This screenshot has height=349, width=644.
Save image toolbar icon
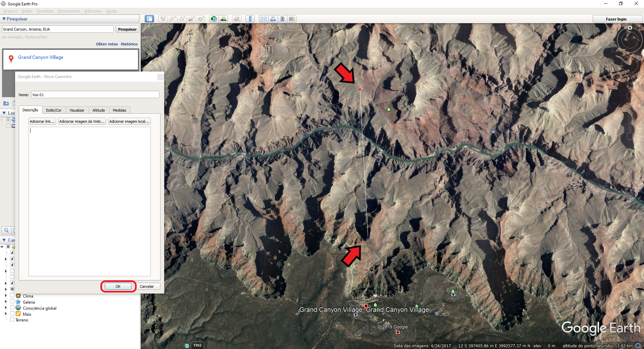[x=282, y=19]
